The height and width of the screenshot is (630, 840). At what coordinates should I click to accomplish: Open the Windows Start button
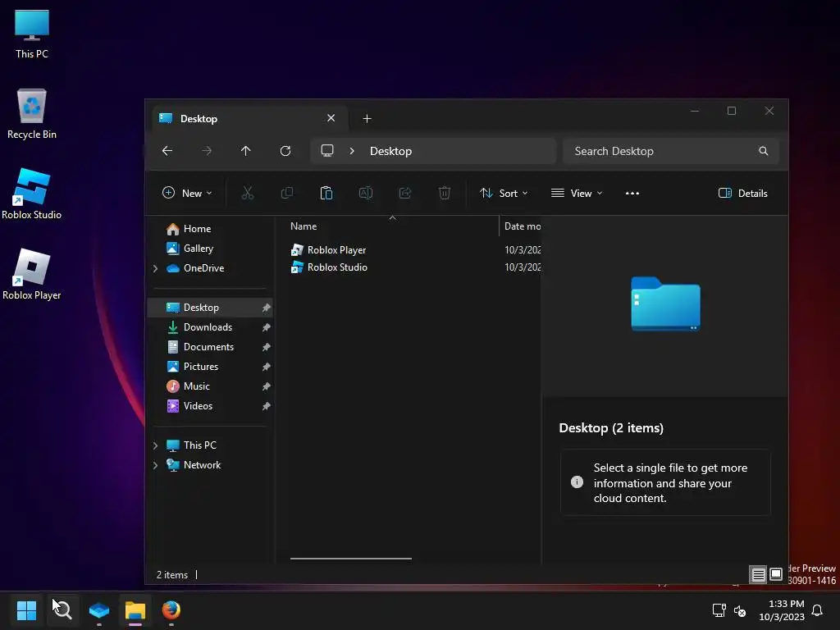point(26,610)
